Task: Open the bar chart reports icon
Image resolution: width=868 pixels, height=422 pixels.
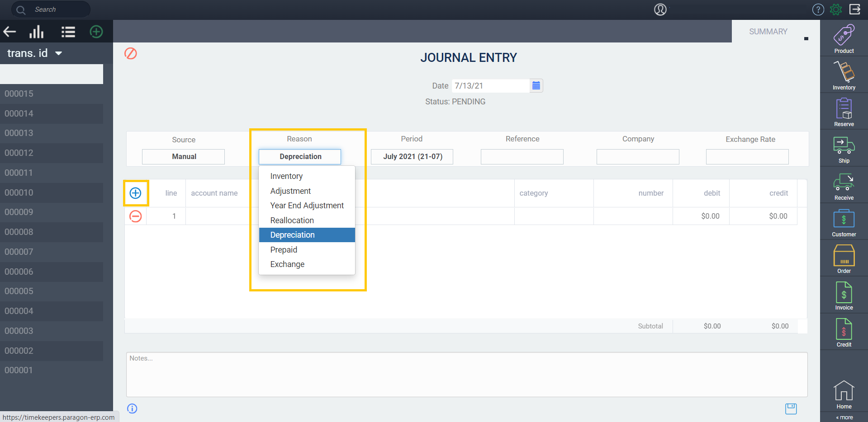Action: tap(37, 32)
